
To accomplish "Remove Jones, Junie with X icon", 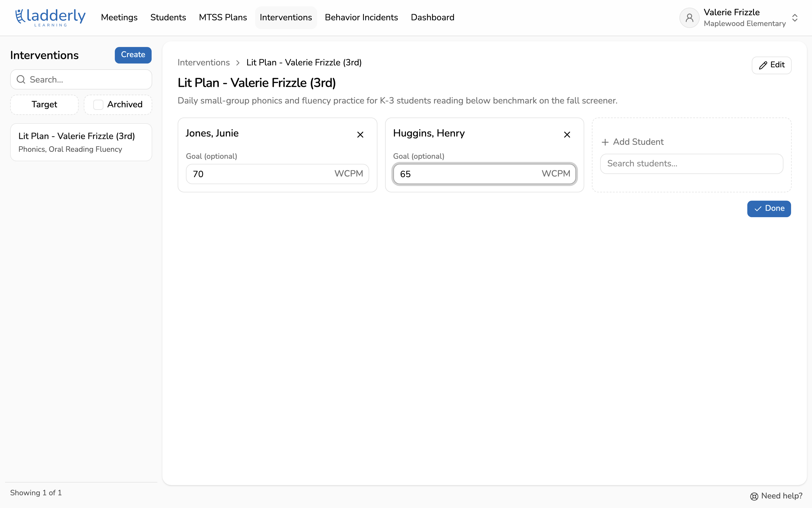I will click(360, 135).
